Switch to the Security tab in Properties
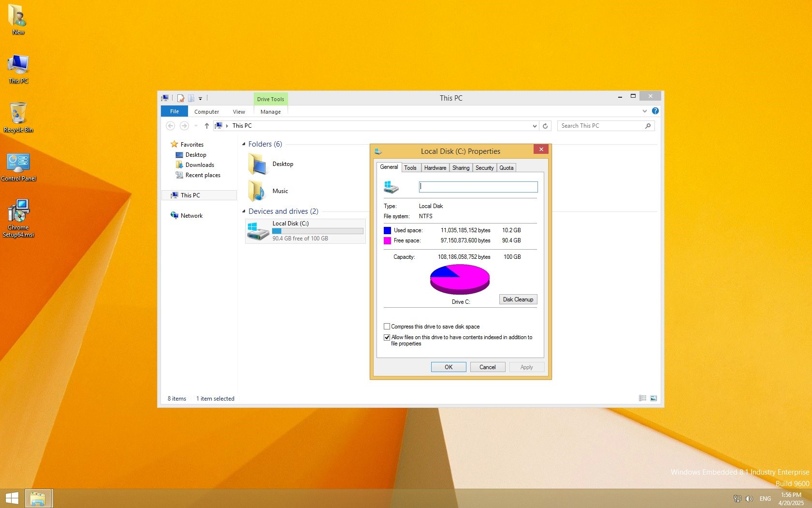The width and height of the screenshot is (812, 508). pyautogui.click(x=484, y=168)
